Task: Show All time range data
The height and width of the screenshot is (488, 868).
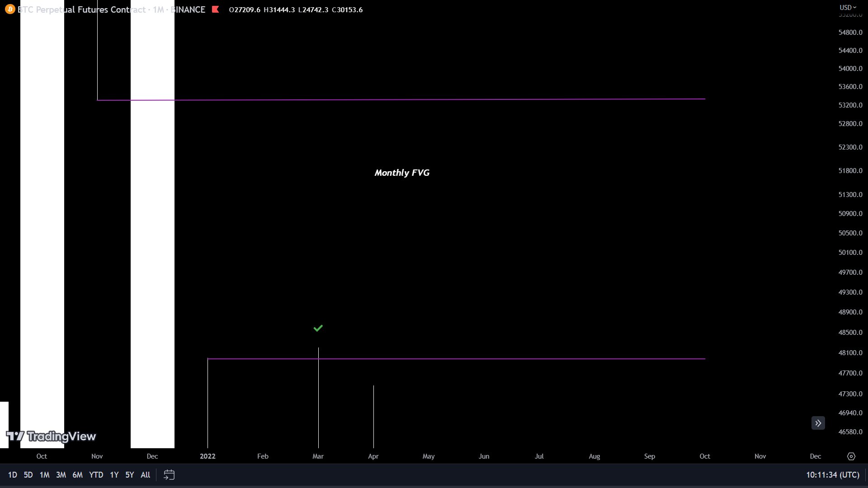Action: tap(145, 475)
